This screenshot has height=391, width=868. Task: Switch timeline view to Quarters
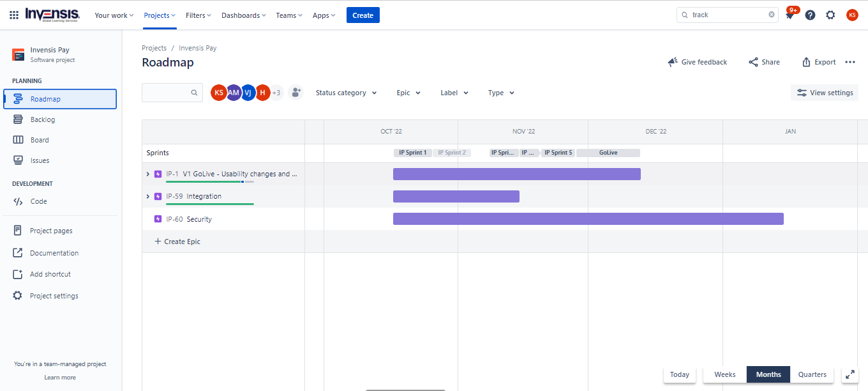point(812,375)
